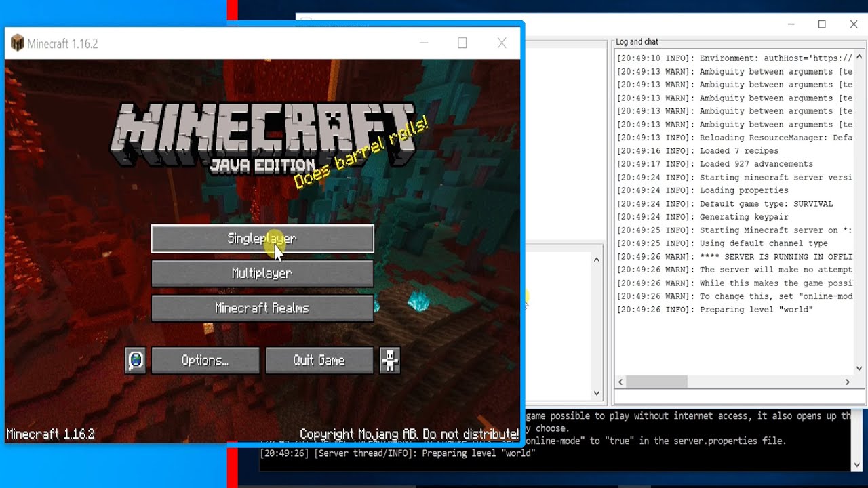The width and height of the screenshot is (868, 488).
Task: Minimize the Minecraft 1.16.2 window
Action: click(424, 43)
